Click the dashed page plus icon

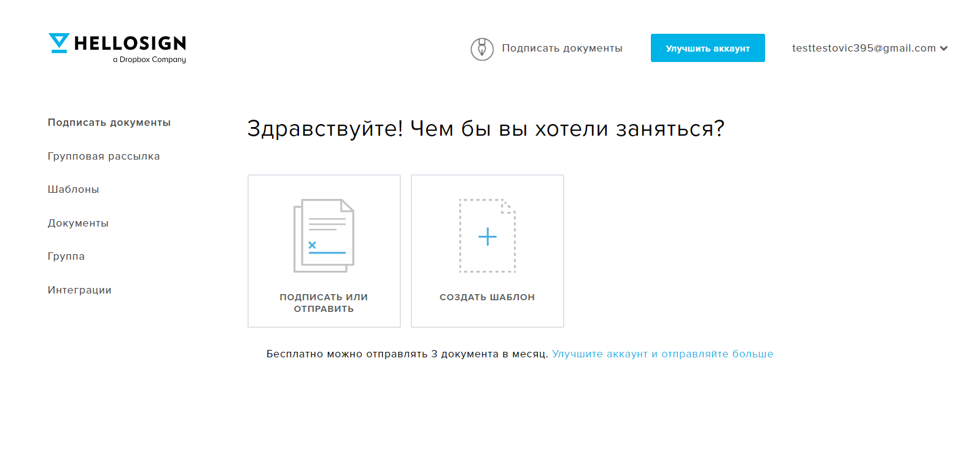coord(488,236)
